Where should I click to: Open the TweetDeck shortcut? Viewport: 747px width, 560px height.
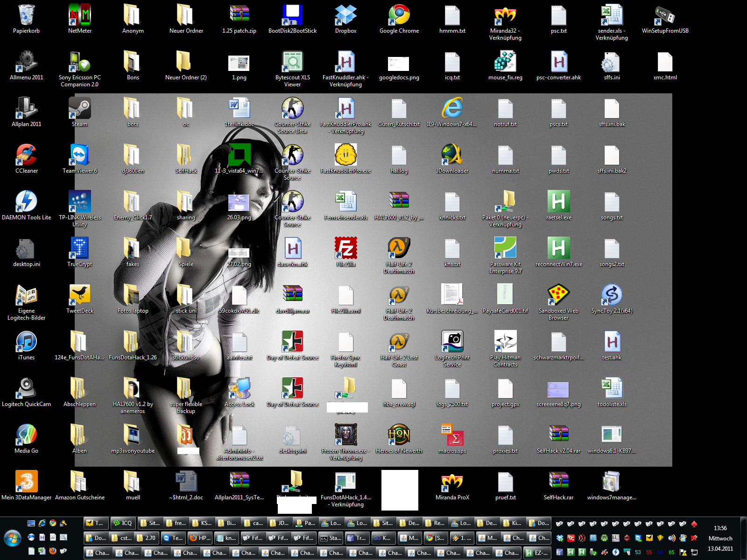(79, 295)
